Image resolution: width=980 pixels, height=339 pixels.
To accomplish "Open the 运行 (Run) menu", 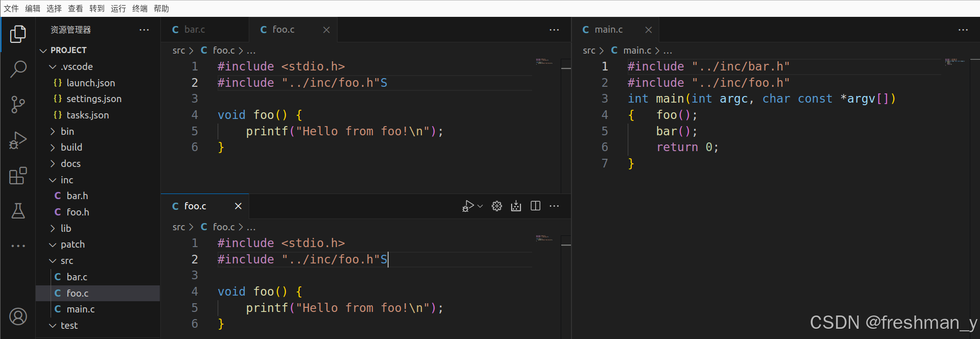I will [x=118, y=8].
